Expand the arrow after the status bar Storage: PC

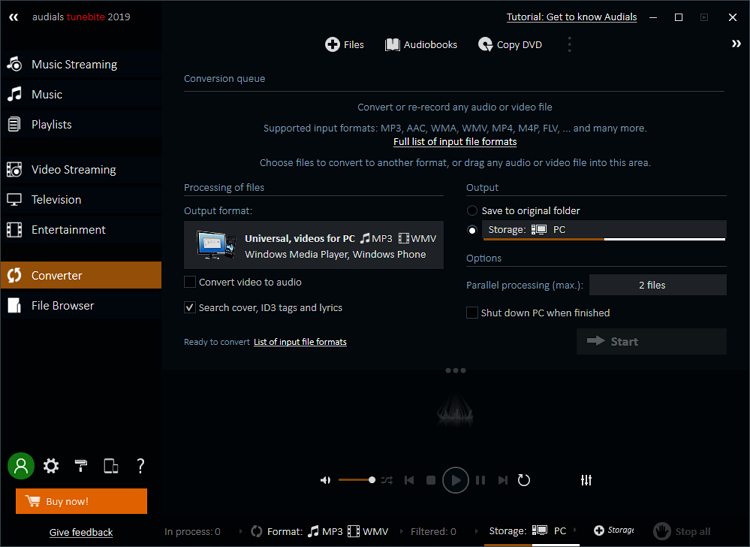574,529
